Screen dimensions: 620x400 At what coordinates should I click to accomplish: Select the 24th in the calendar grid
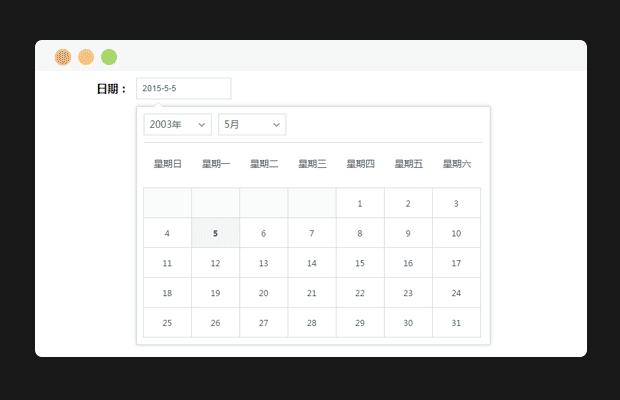(x=456, y=293)
